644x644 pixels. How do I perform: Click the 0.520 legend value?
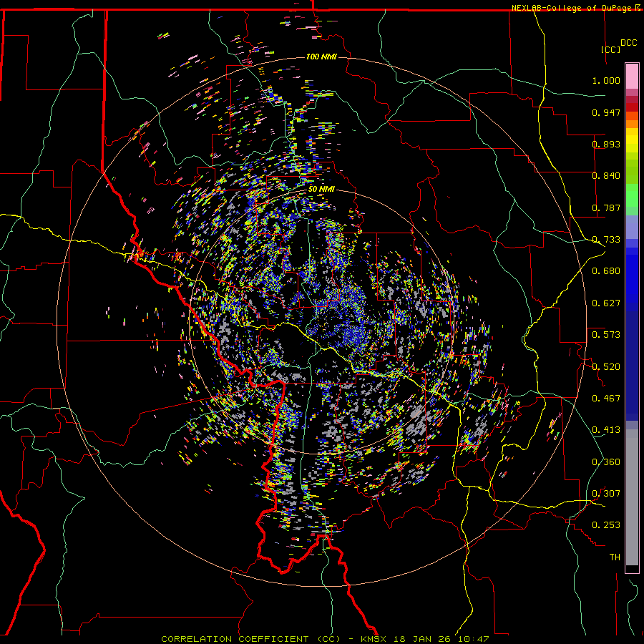[606, 367]
